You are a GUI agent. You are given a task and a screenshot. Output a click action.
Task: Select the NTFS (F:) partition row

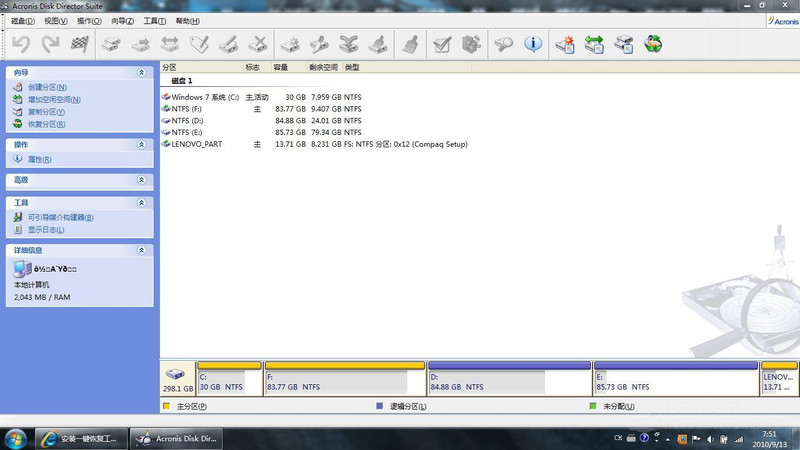(262, 109)
